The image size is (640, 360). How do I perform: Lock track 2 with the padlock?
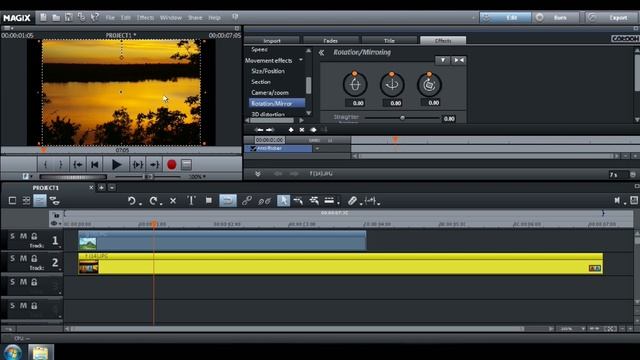pos(35,258)
